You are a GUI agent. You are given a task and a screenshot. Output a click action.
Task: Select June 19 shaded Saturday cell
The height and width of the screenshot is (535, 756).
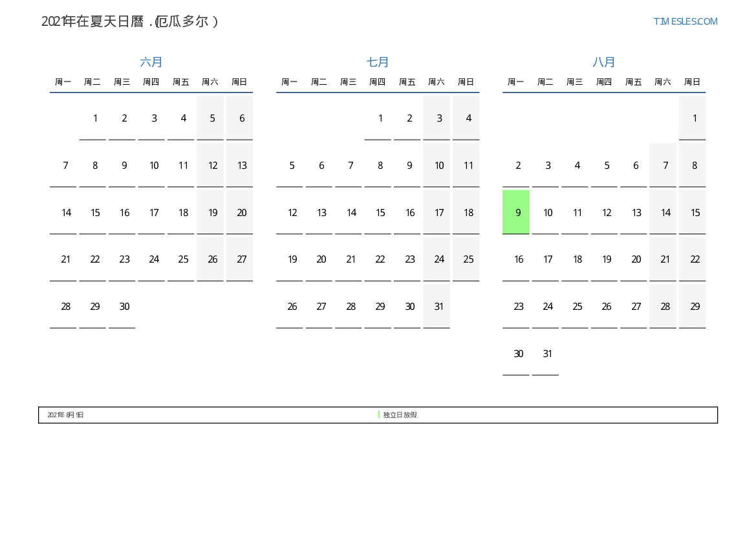pos(212,213)
